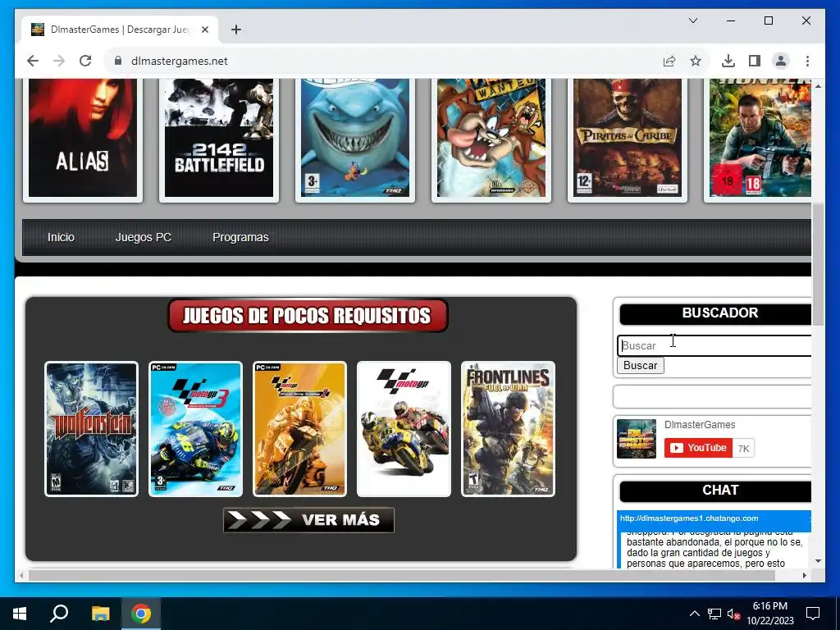
Task: Click the scroll up arrow of the page
Action: [818, 85]
